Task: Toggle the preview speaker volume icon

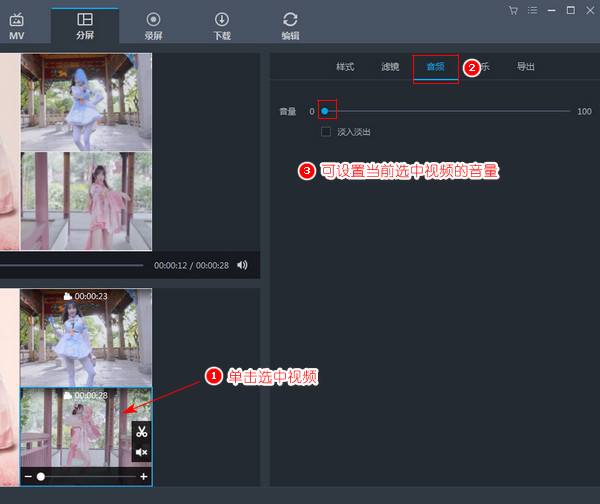Action: 242,265
